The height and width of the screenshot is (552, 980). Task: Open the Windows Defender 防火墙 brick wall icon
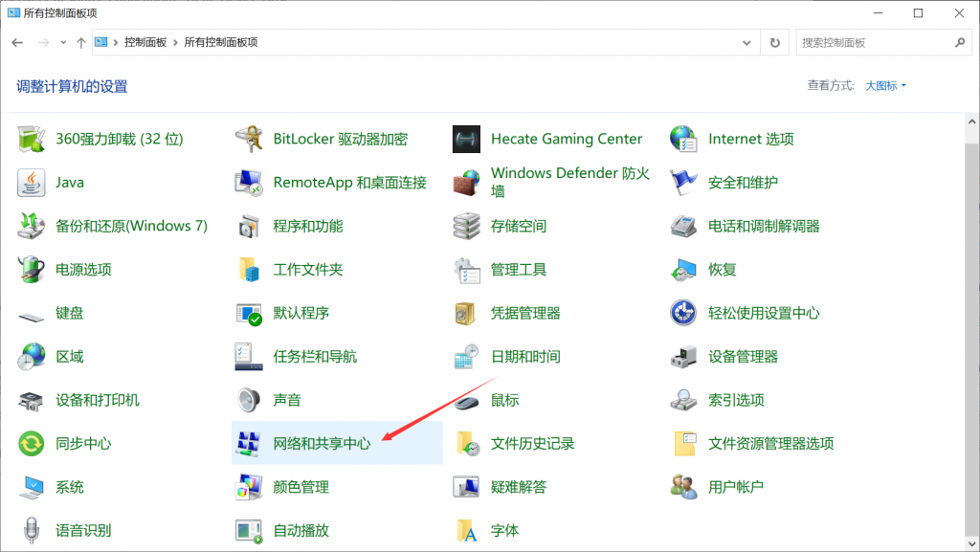(x=466, y=183)
